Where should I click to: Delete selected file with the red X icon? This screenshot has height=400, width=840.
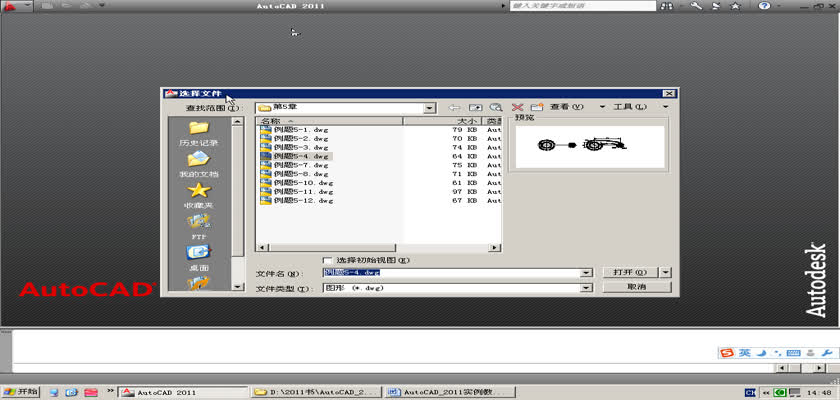(x=517, y=107)
